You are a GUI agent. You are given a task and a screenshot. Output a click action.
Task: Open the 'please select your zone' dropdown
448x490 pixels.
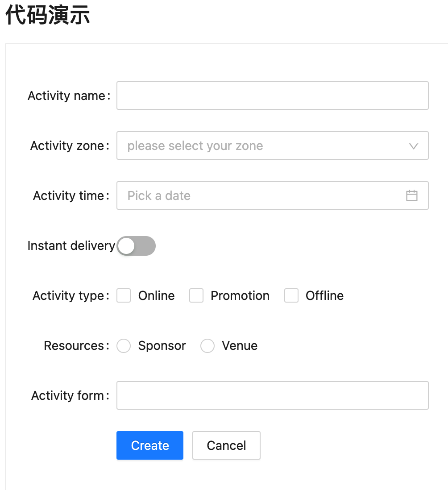pos(273,145)
